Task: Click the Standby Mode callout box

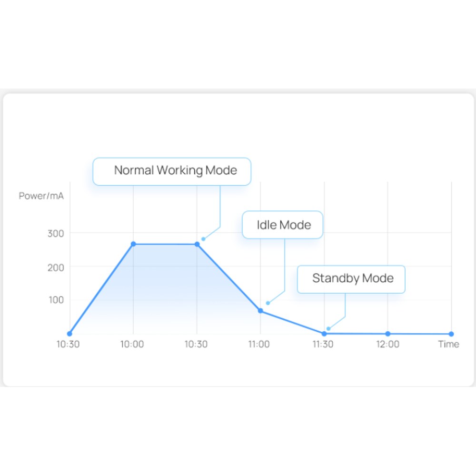Action: (x=351, y=279)
